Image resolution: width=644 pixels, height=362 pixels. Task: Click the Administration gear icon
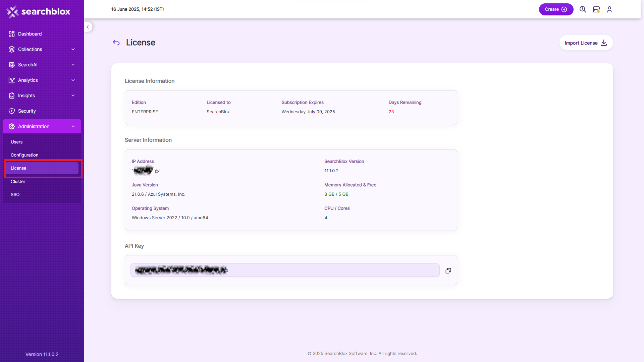pyautogui.click(x=12, y=126)
